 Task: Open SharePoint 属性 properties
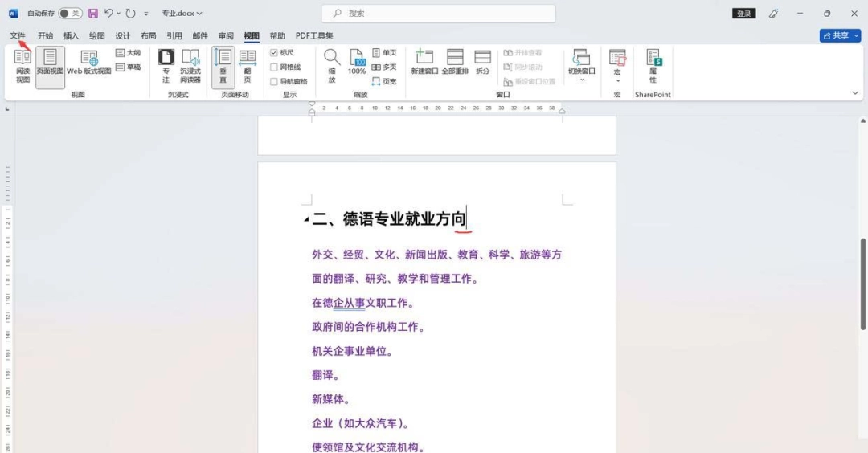pos(653,66)
